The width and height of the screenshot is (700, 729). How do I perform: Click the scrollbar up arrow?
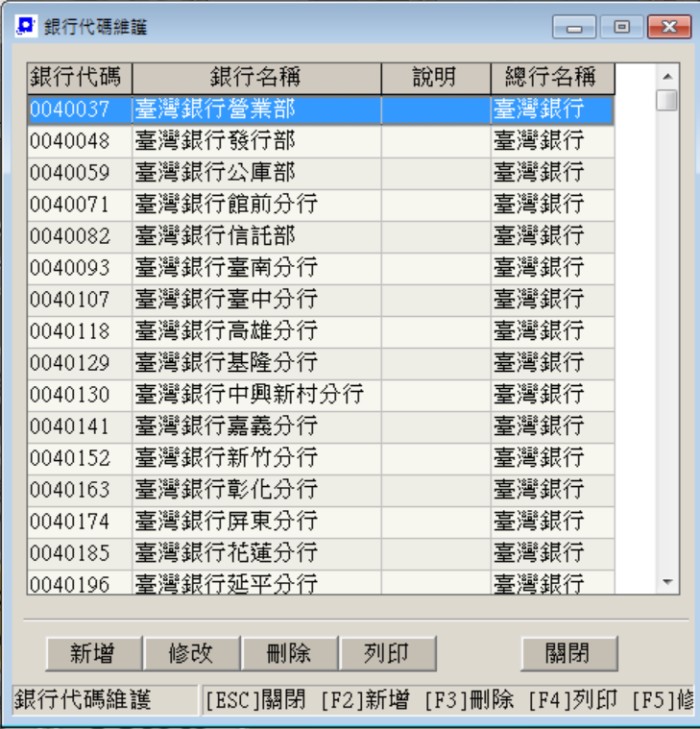[x=668, y=76]
